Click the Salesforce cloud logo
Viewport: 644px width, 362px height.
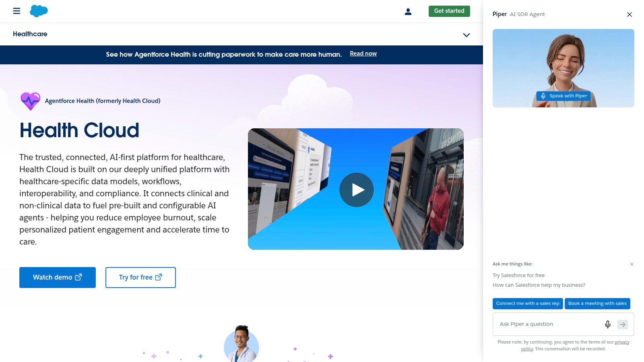coord(39,11)
